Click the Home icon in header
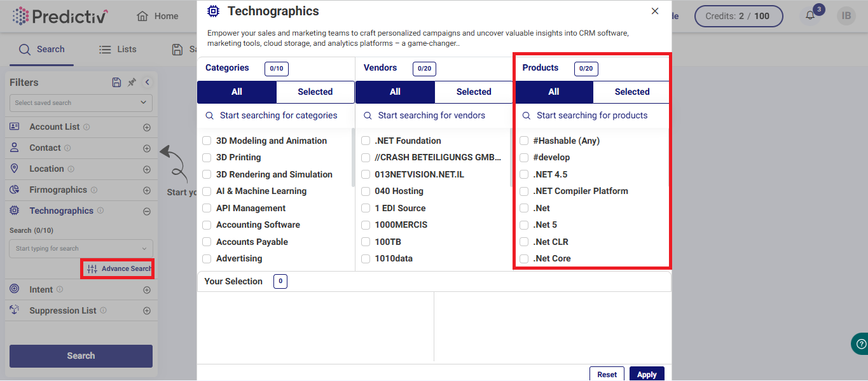 (x=142, y=16)
